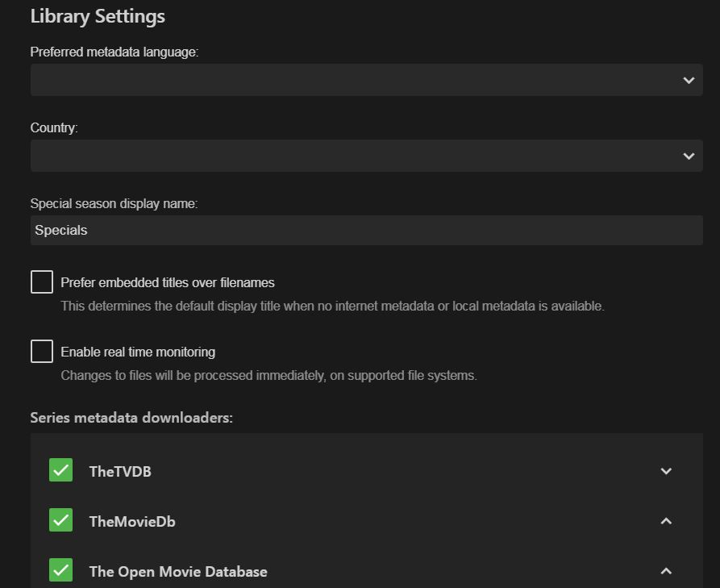
Task: Enable real time monitoring checkbox
Action: click(42, 352)
